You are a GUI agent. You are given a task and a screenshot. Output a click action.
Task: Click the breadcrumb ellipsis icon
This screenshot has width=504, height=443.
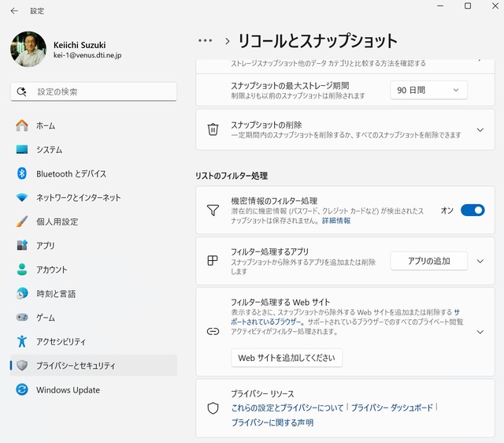pos(205,40)
